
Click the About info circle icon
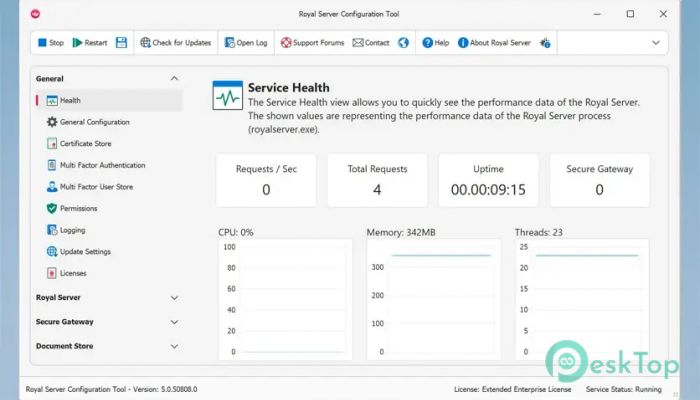click(x=463, y=43)
